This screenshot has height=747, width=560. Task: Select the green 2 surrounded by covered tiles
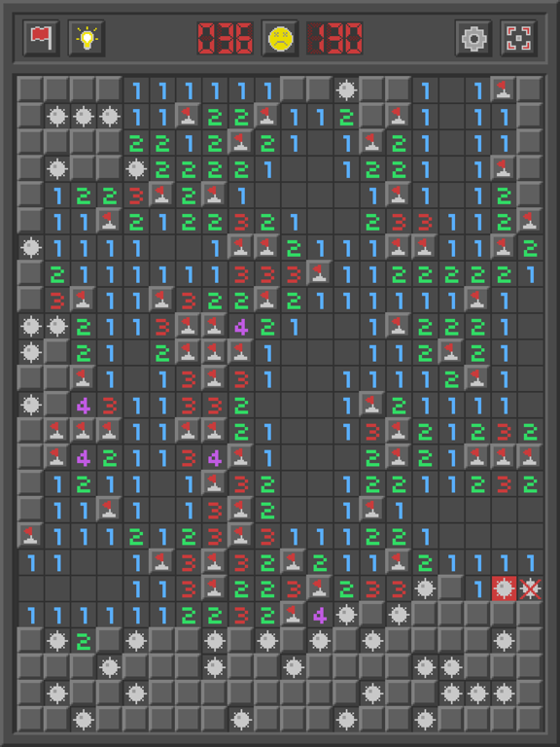[84, 642]
